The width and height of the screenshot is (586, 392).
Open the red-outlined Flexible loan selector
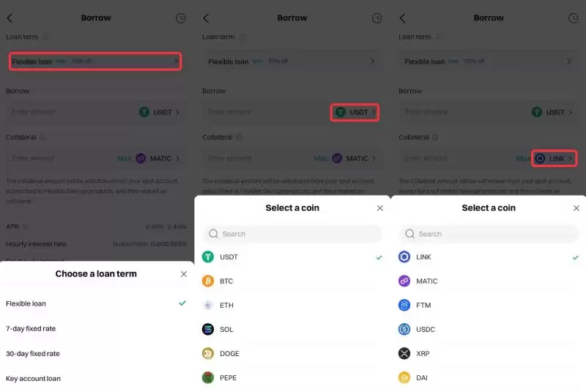pos(95,62)
